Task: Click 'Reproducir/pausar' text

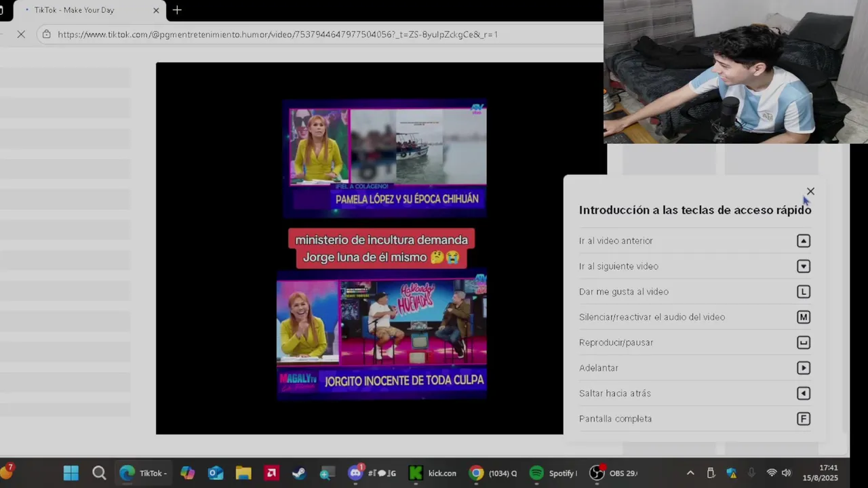Action: (616, 342)
